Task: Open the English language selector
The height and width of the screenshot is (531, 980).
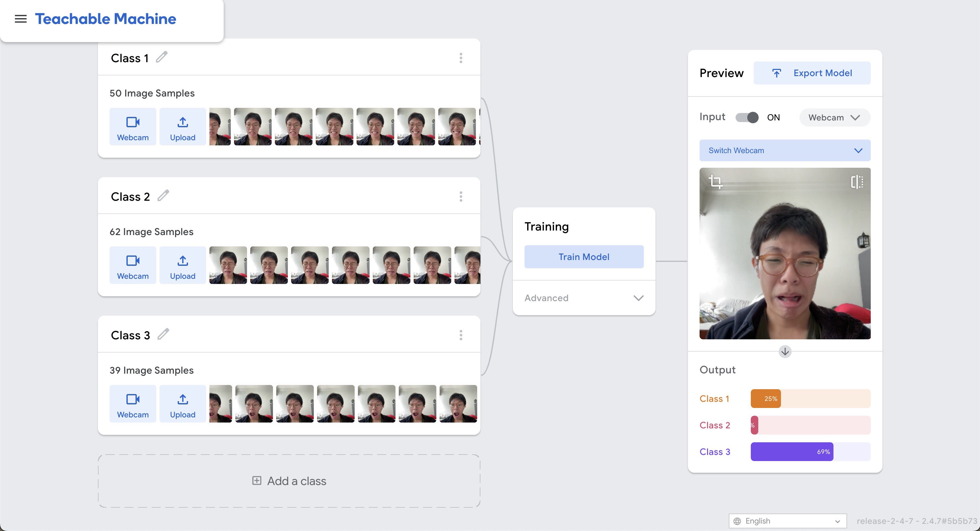Action: pyautogui.click(x=787, y=521)
